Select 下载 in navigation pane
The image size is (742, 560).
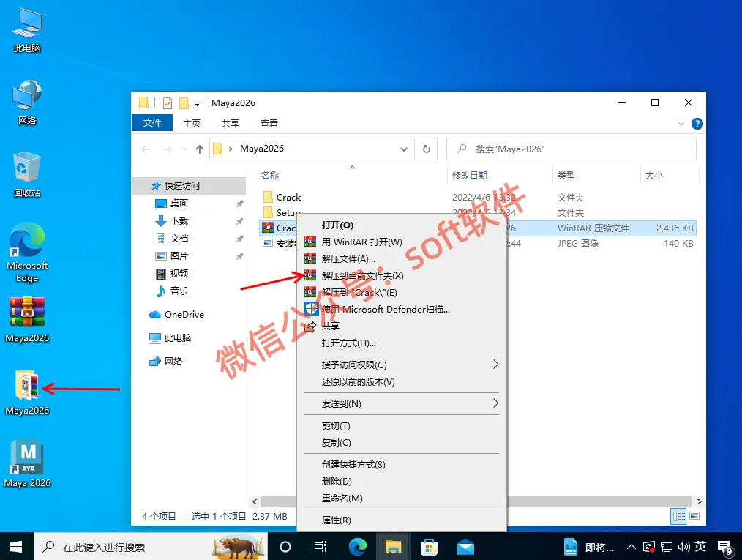pyautogui.click(x=179, y=220)
